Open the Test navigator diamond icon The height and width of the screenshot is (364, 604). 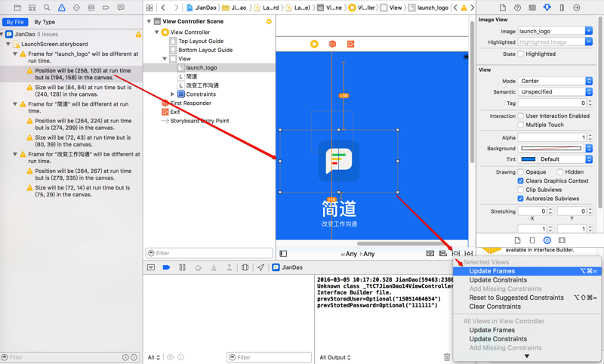[x=76, y=8]
